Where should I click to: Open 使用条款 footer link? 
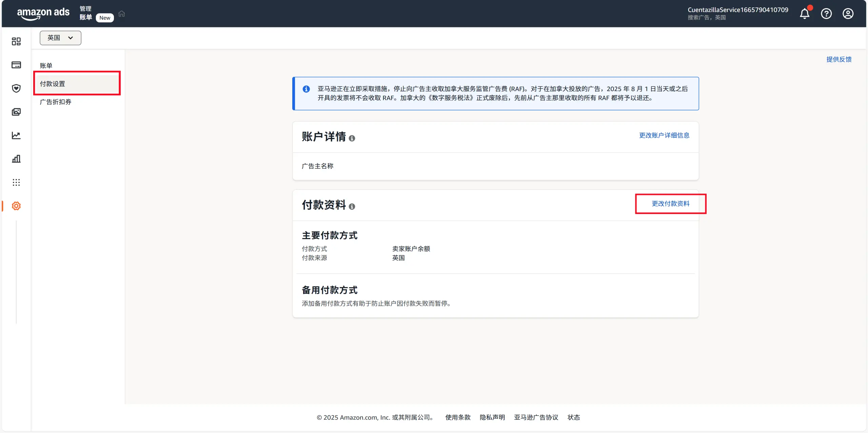tap(458, 417)
